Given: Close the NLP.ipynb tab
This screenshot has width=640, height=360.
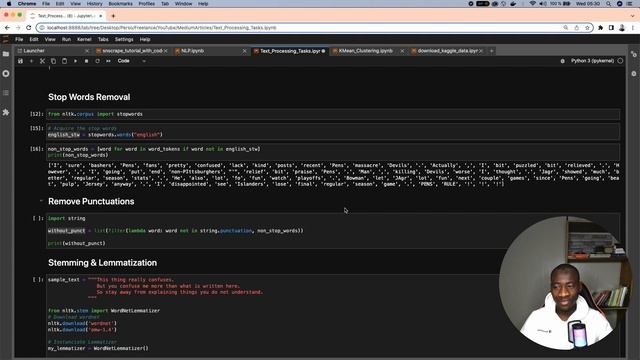Looking at the screenshot, I should tap(244, 51).
